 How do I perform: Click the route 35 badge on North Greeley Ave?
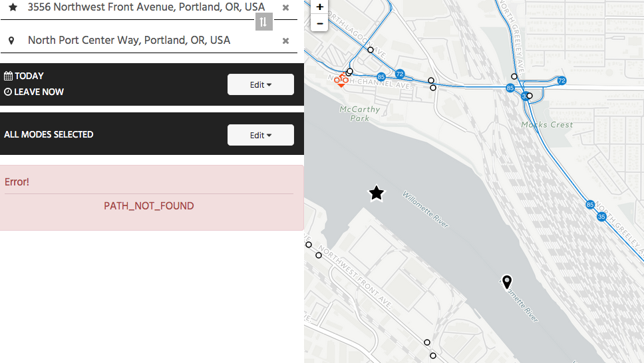pyautogui.click(x=601, y=217)
